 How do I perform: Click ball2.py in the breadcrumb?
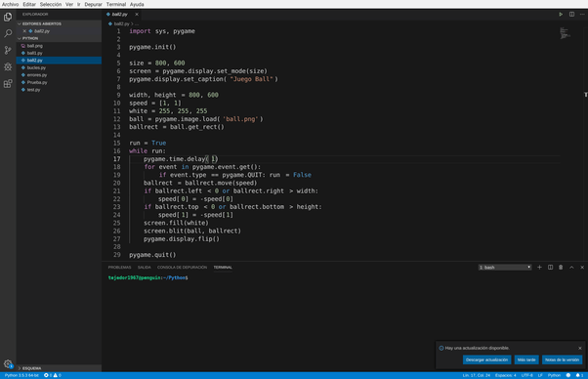[121, 23]
